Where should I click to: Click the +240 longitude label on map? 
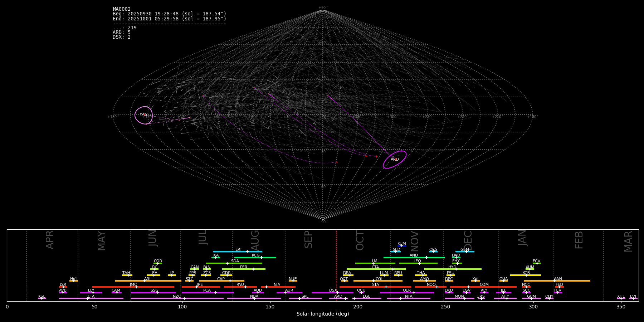pos(462,117)
